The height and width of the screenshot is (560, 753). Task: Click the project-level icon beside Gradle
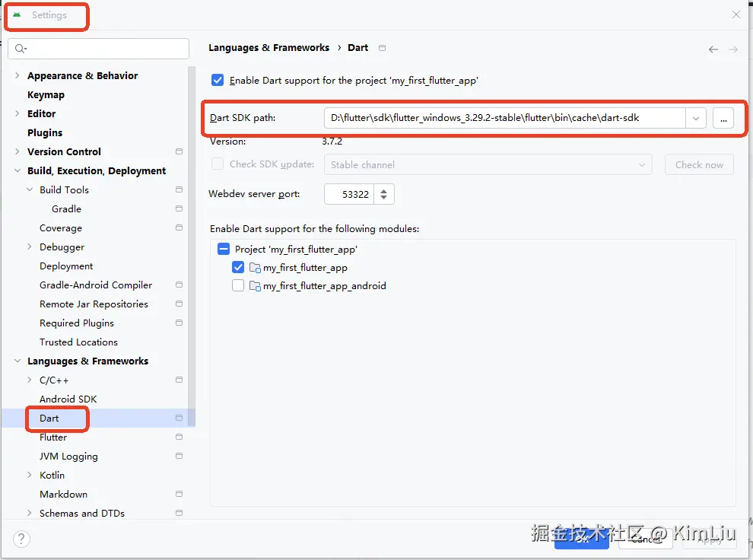point(180,209)
